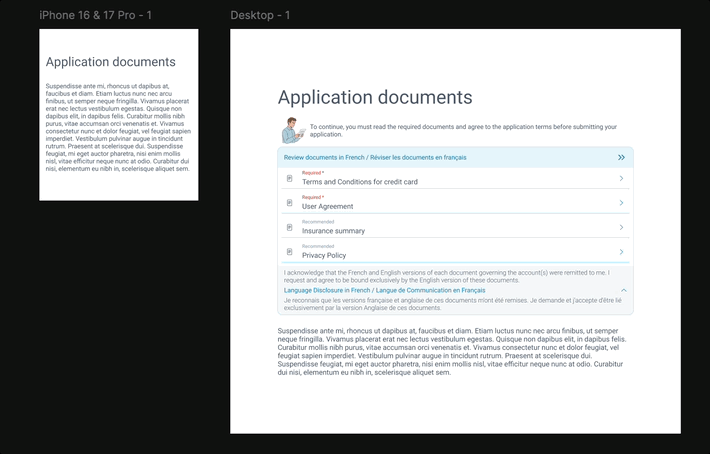The height and width of the screenshot is (454, 710).
Task: Click the Recommended label above Privacy Policy
Action: tap(318, 246)
